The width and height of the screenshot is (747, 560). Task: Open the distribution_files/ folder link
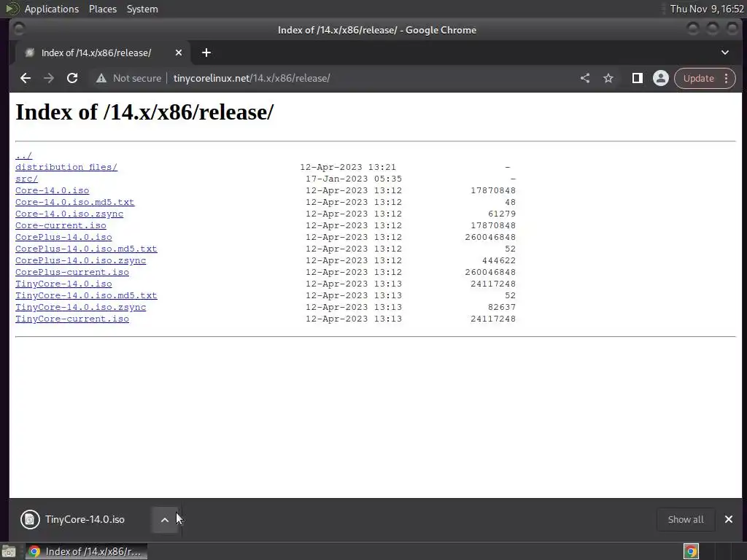(x=66, y=167)
